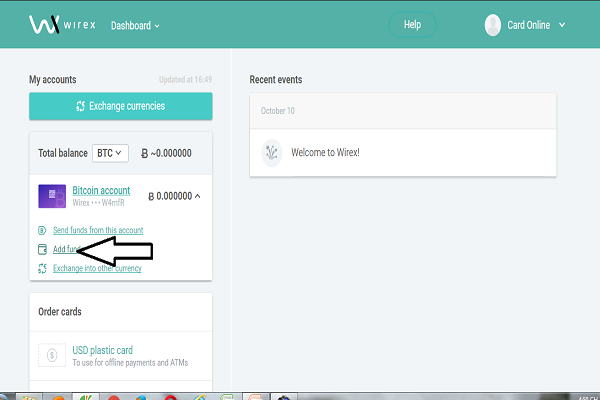The width and height of the screenshot is (600, 400).
Task: Click the Wirex logo
Action: point(62,24)
